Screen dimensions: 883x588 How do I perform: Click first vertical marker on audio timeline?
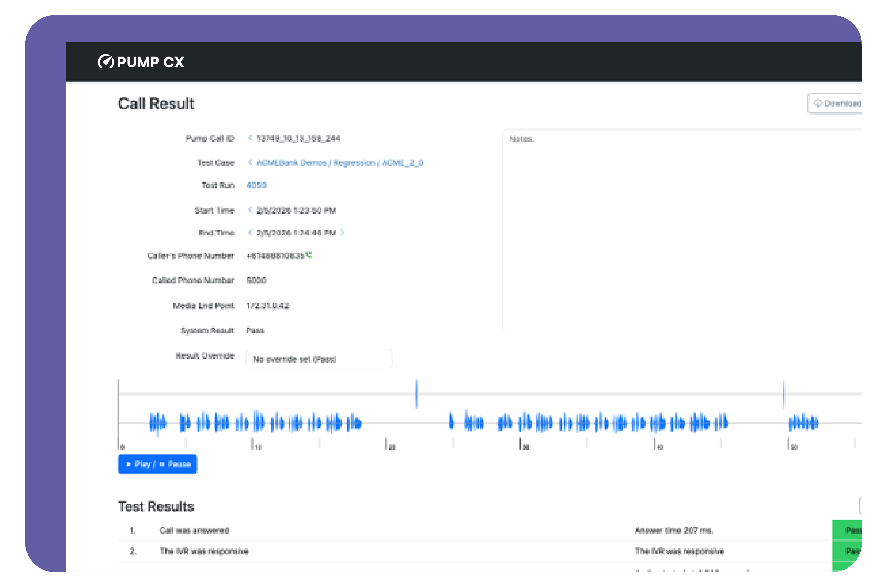click(x=416, y=394)
